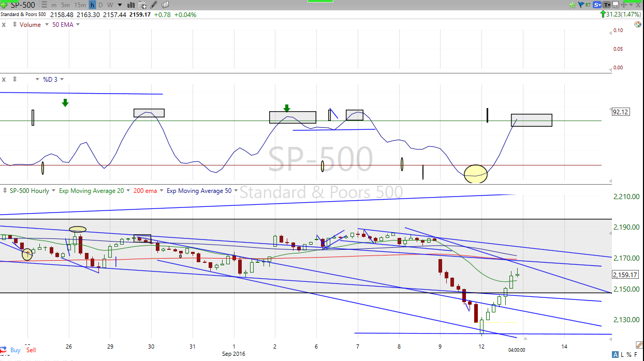Click the Sell button
The image size is (644, 361).
[x=31, y=350]
